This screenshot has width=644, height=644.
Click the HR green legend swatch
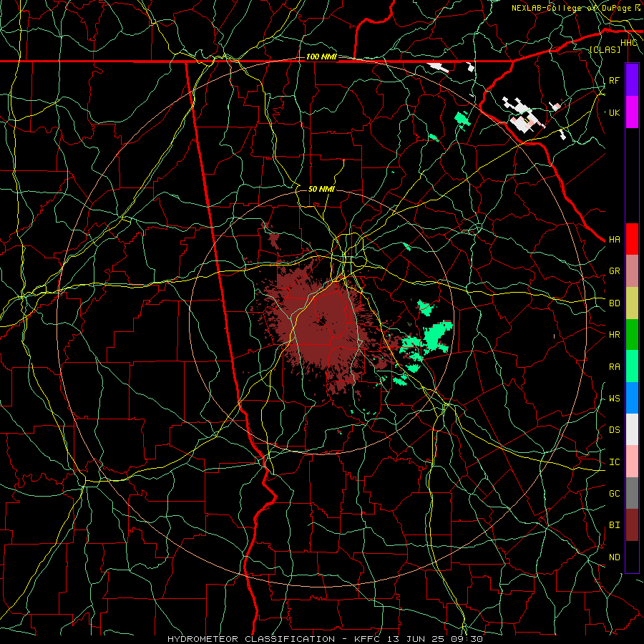click(x=632, y=334)
